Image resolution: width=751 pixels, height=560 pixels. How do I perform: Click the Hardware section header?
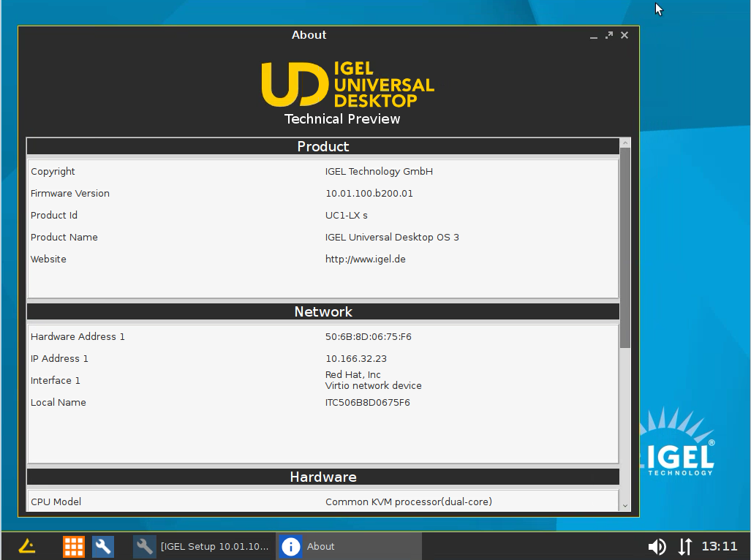pos(322,477)
